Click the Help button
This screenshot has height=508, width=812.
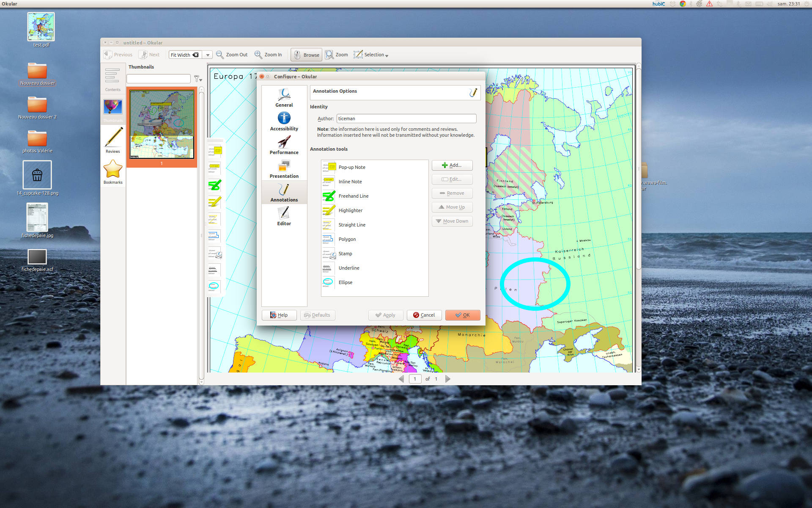279,315
